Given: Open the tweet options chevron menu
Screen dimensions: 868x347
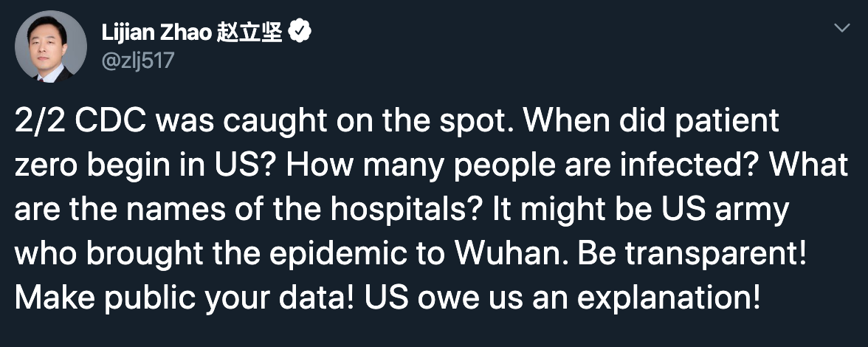Looking at the screenshot, I should point(841,27).
